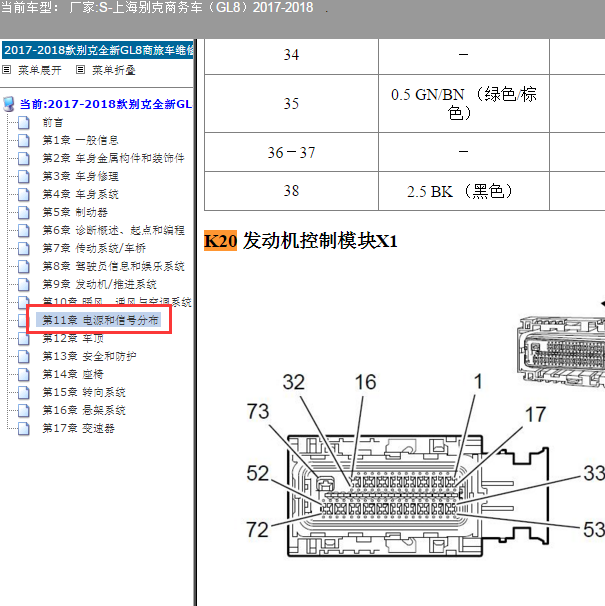This screenshot has width=605, height=606.
Task: Collapse all menus with 菜单折叠
Action: click(x=113, y=70)
